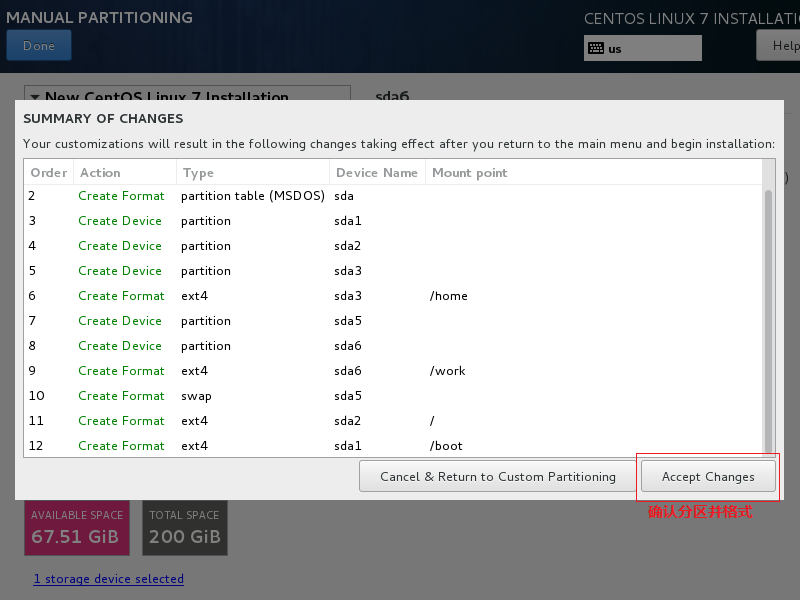Screen dimensions: 800x600
Task: Click Cancel & Return to Custom Partitioning
Action: [x=498, y=477]
